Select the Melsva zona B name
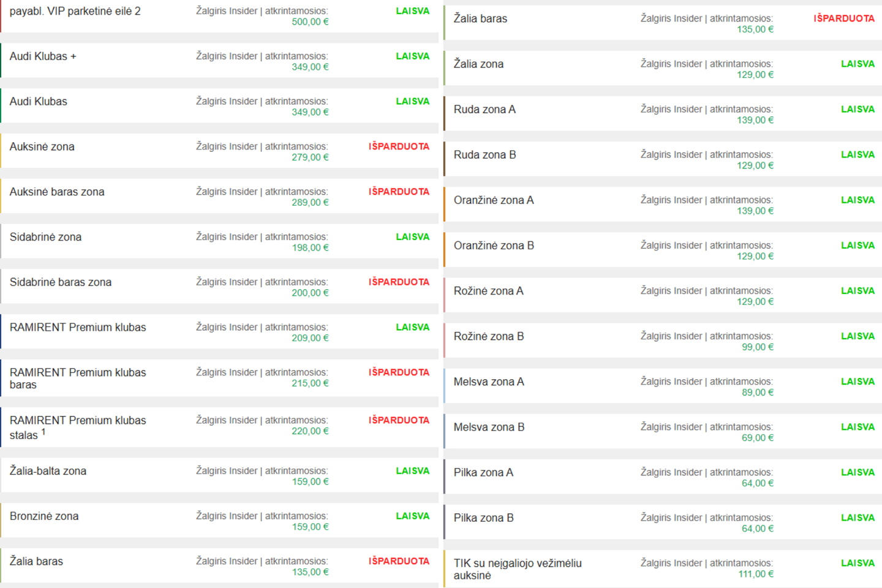Screen dimensions: 882x588 [x=489, y=428]
